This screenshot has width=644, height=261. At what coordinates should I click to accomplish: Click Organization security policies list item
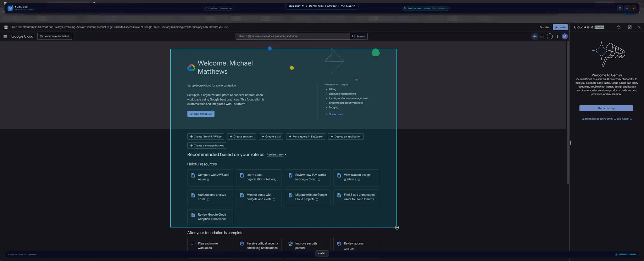(x=346, y=103)
